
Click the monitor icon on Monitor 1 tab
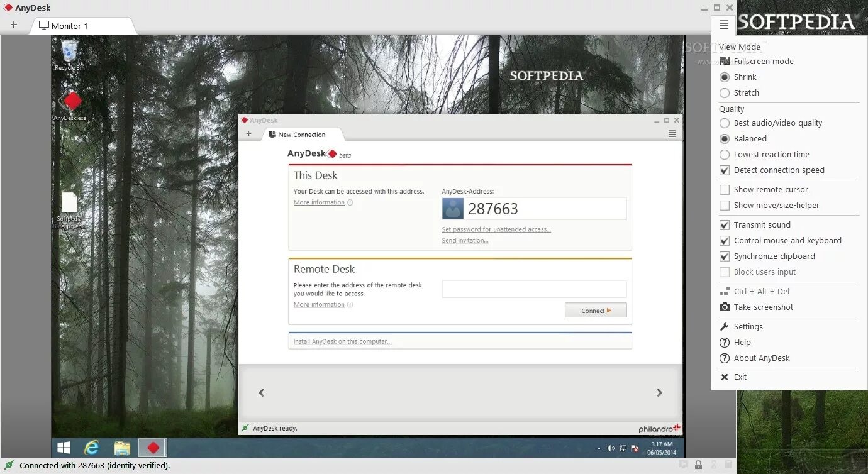tap(44, 26)
